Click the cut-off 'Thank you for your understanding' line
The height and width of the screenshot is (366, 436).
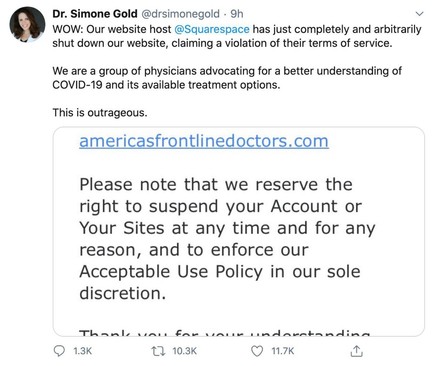[x=225, y=332]
